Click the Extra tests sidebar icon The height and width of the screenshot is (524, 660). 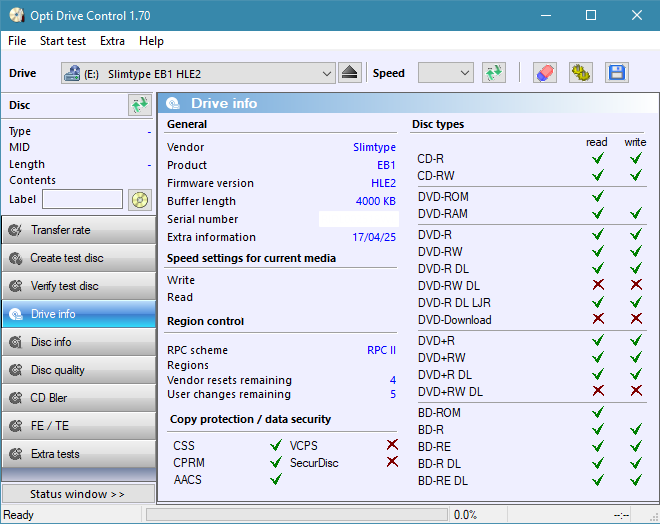point(16,454)
